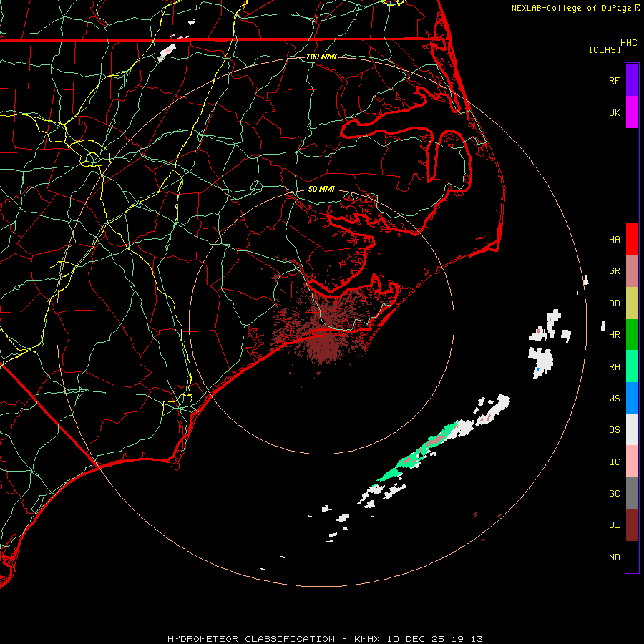Select the DS dry snow white swatch
The height and width of the screenshot is (644, 644).
point(632,429)
